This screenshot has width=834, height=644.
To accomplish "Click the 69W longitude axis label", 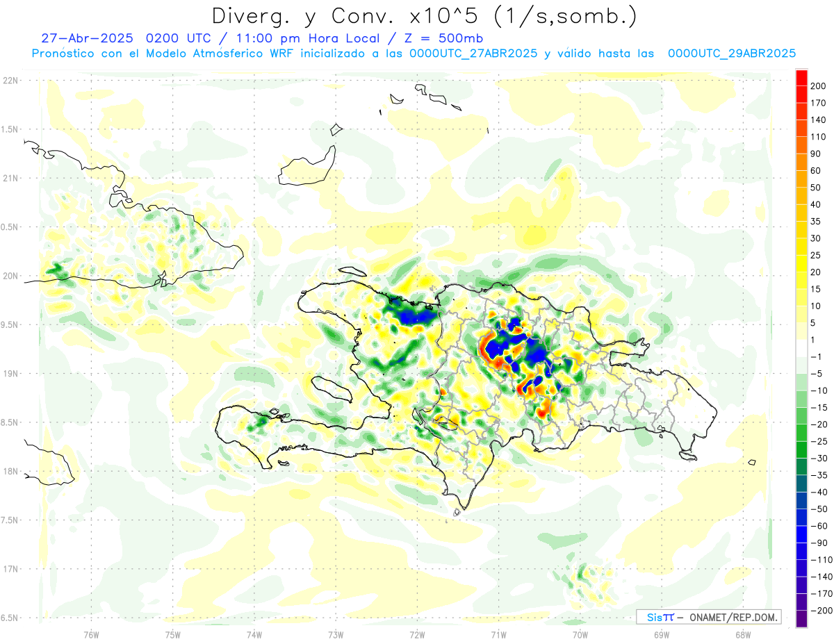I will pyautogui.click(x=662, y=634).
